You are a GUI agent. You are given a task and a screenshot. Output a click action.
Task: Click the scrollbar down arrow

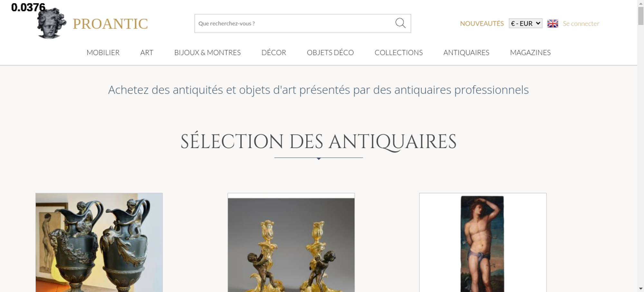click(641, 288)
